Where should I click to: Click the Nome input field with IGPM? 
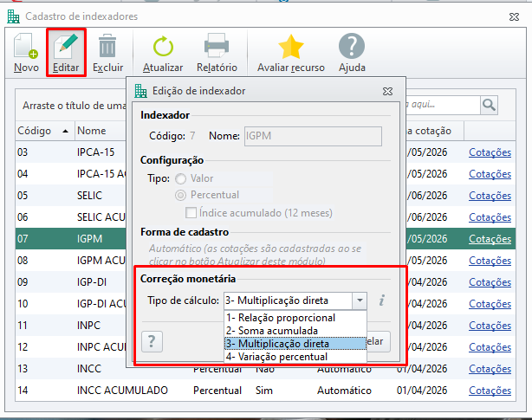(313, 136)
